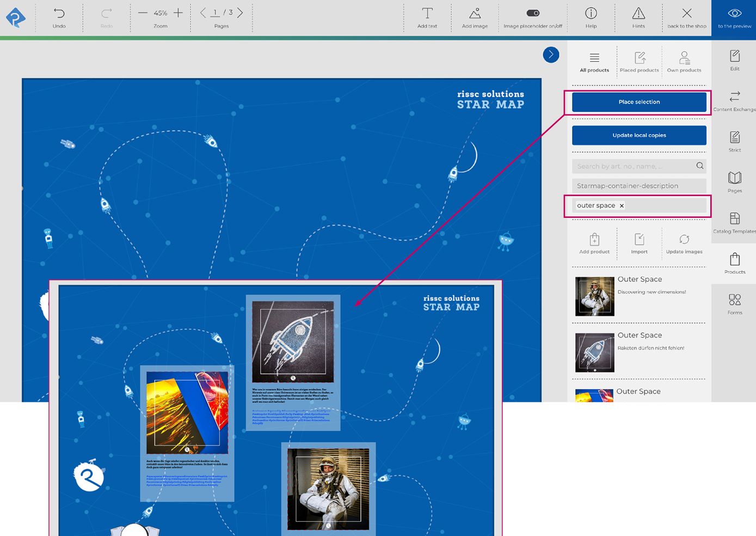Screen dimensions: 756x536
Task: Click the Update local copies button
Action: pyautogui.click(x=638, y=135)
